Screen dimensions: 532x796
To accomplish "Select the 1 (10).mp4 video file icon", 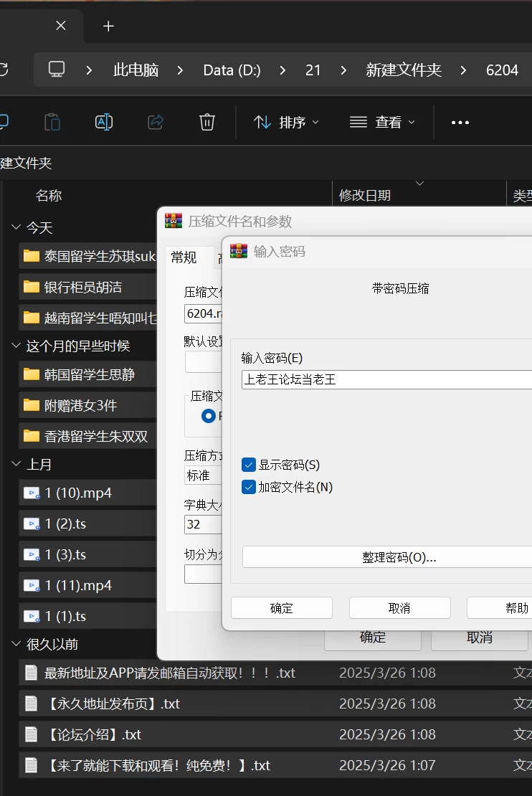I will point(32,493).
